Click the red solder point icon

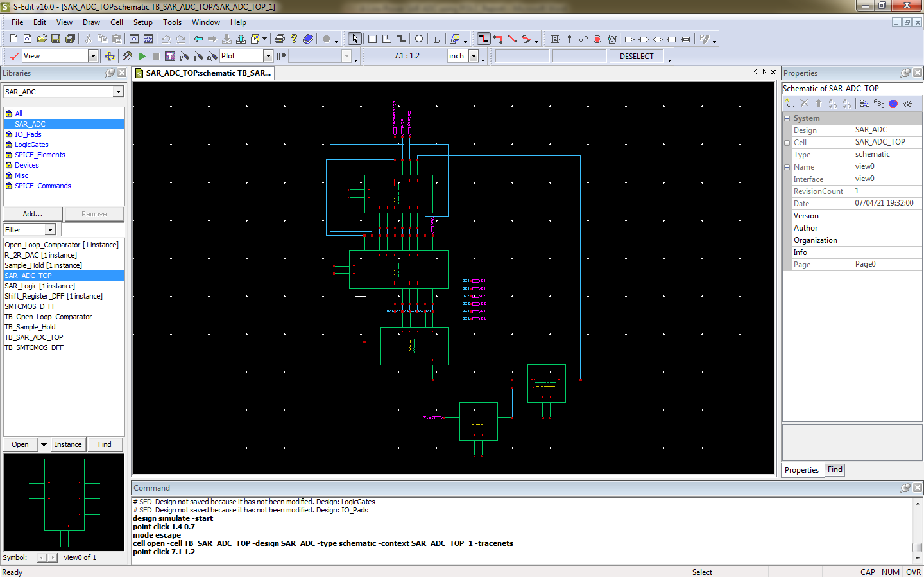tap(597, 39)
